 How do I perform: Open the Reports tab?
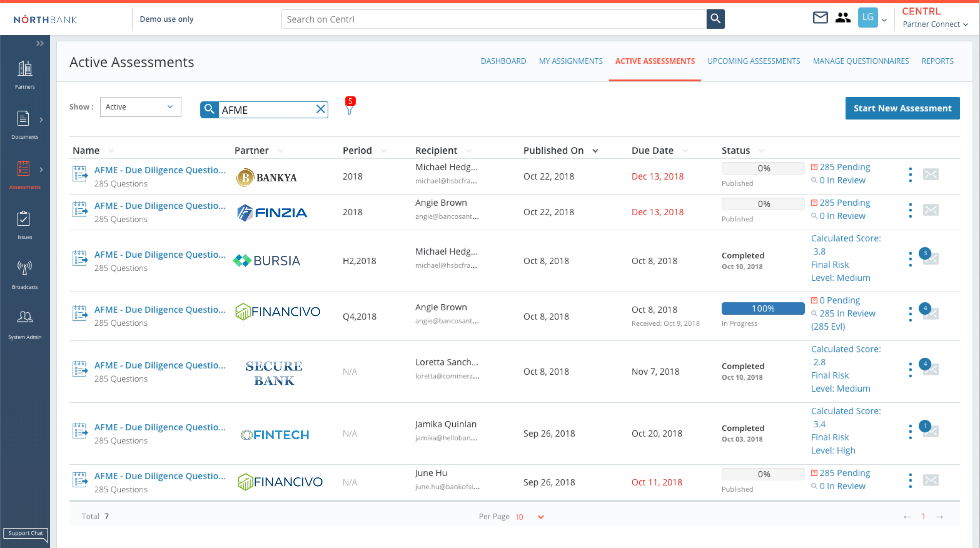click(937, 61)
